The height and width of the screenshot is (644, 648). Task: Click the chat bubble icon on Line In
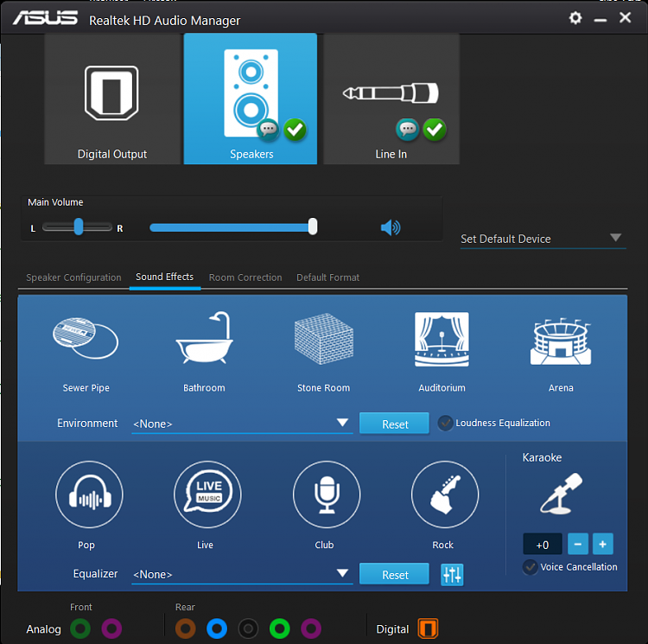click(x=408, y=130)
